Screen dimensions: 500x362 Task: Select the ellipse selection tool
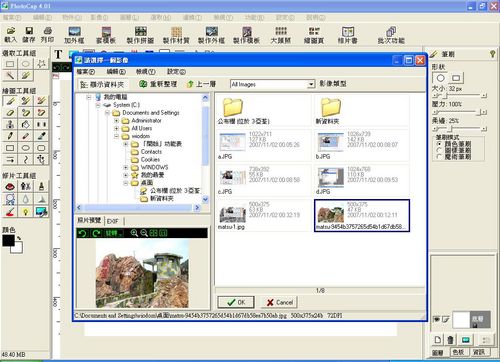click(x=26, y=64)
